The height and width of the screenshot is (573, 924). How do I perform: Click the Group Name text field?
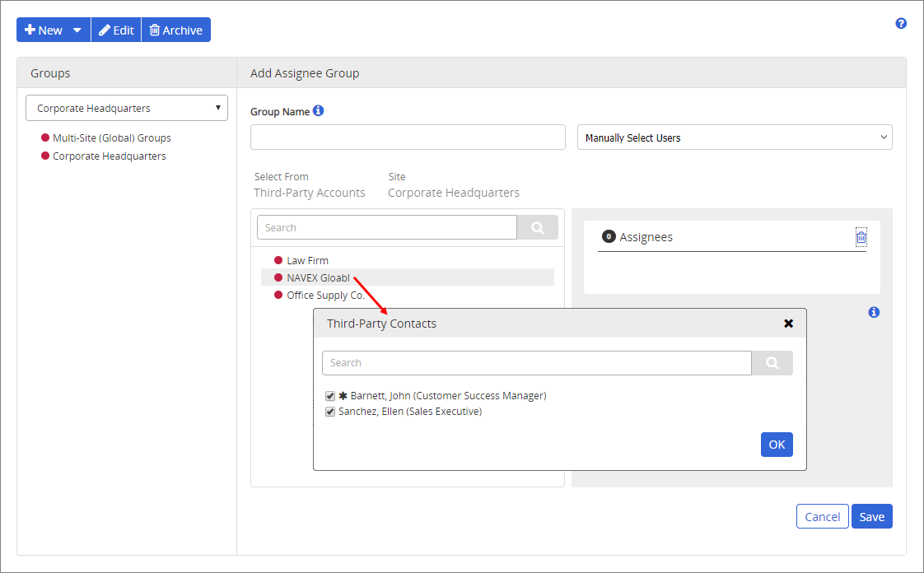(408, 137)
